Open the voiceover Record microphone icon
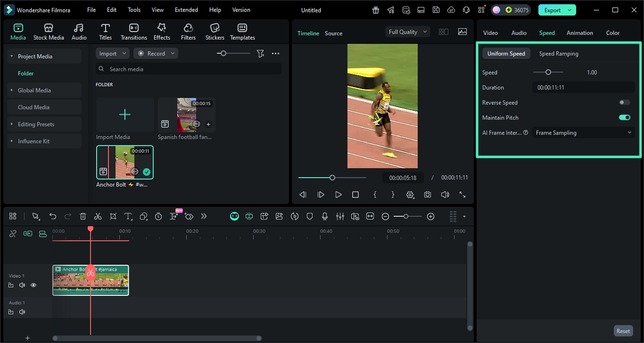Viewport: 644px width, 343px height. tap(325, 216)
